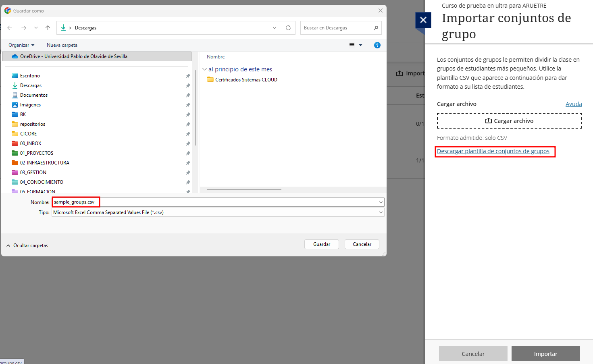Open the view options list icon

tap(352, 45)
